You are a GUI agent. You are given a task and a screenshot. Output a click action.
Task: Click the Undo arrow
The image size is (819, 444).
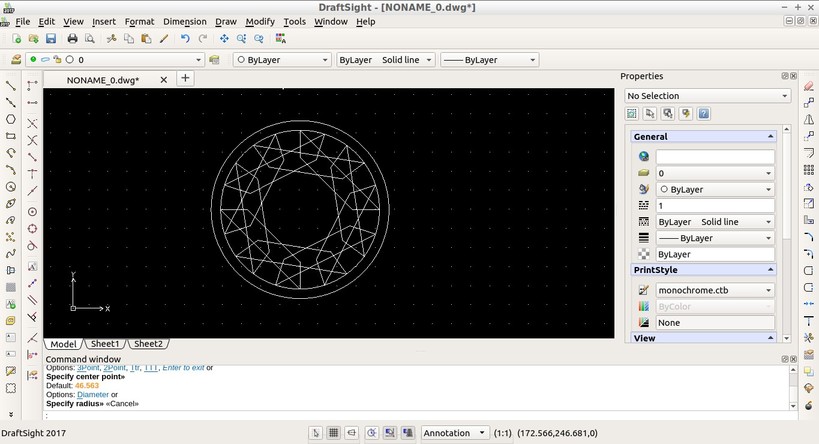185,39
